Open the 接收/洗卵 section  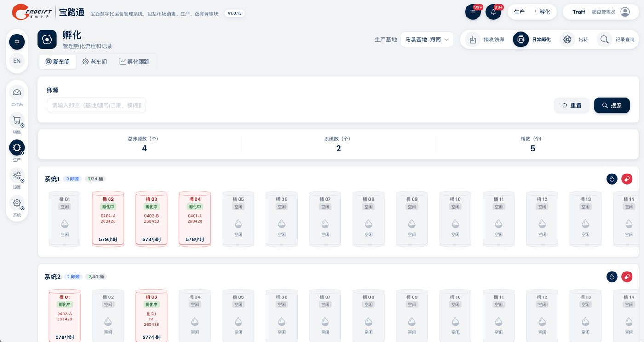point(487,40)
